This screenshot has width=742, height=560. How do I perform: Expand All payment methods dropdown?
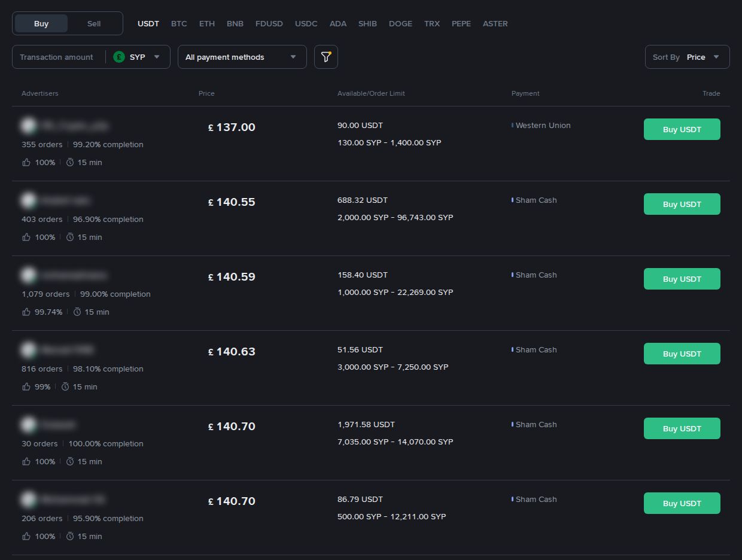pos(242,57)
